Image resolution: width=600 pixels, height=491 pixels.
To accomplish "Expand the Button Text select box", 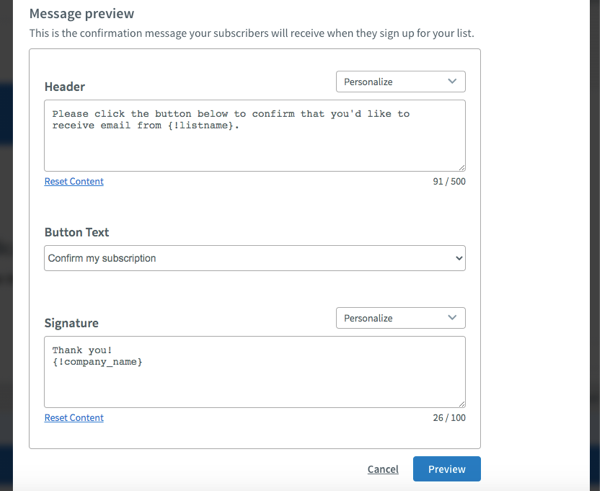I will [x=255, y=258].
